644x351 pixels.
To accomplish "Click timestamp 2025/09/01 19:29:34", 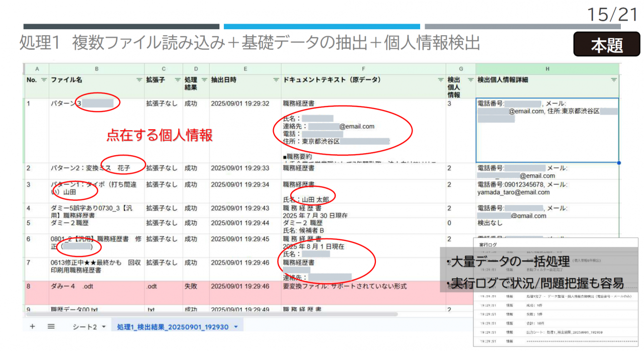I will (240, 185).
